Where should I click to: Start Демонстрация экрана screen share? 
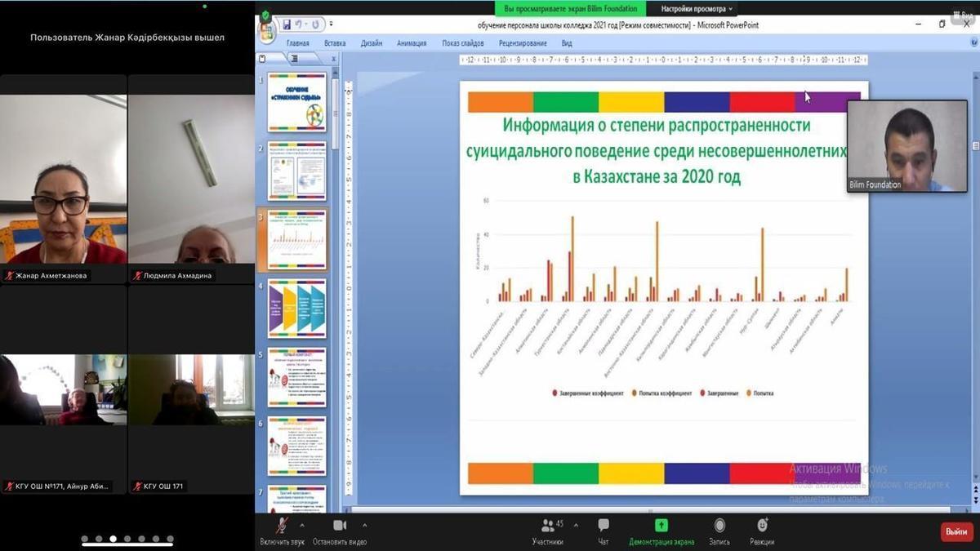point(661,526)
